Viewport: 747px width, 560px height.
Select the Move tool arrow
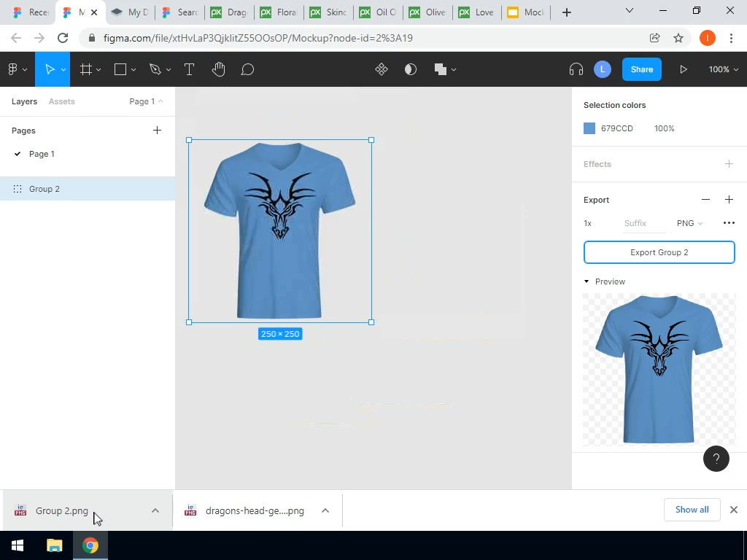click(49, 69)
